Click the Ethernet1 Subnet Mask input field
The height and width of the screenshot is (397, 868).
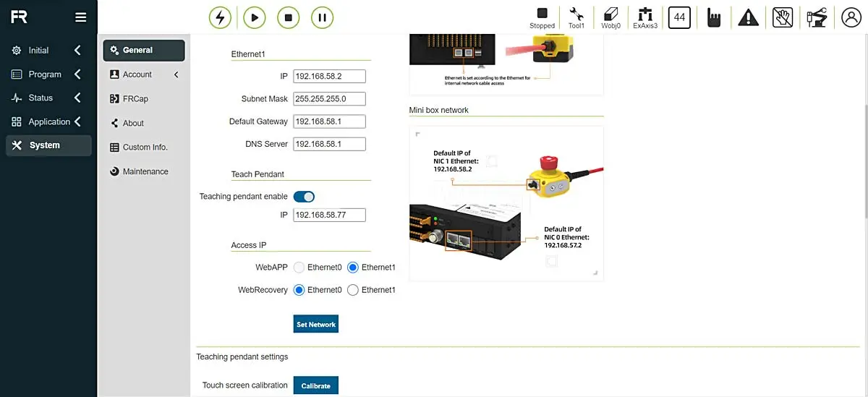pos(329,99)
